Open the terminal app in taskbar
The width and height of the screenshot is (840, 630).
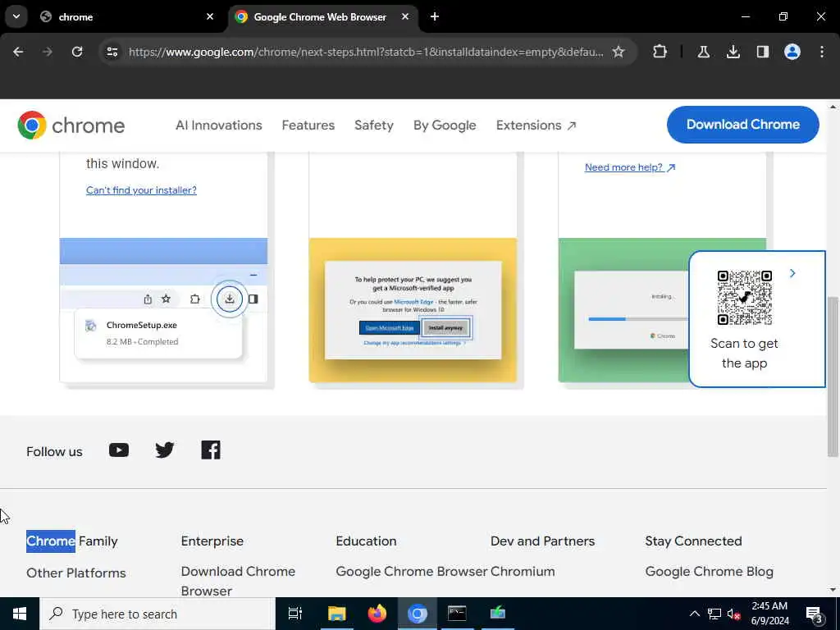pyautogui.click(x=457, y=614)
